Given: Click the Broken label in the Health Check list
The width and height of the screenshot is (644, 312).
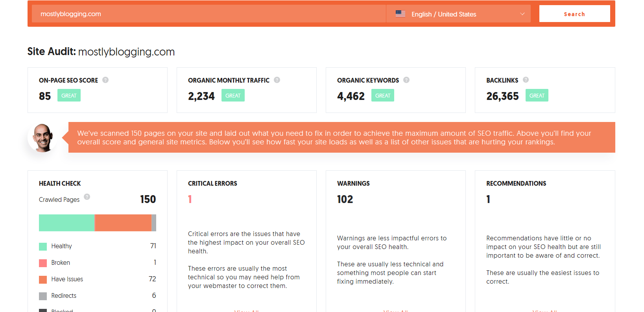Looking at the screenshot, I should tap(61, 262).
